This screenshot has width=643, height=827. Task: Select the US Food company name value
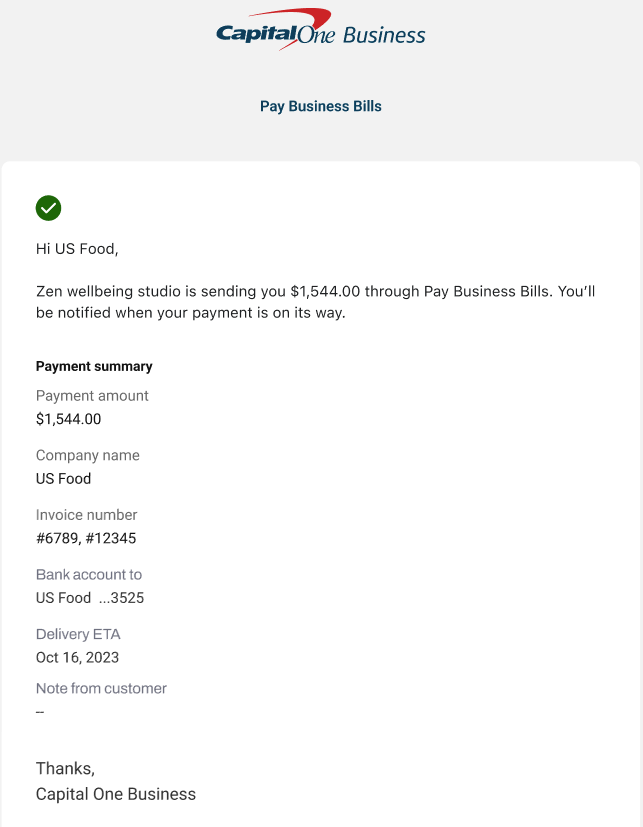(63, 479)
